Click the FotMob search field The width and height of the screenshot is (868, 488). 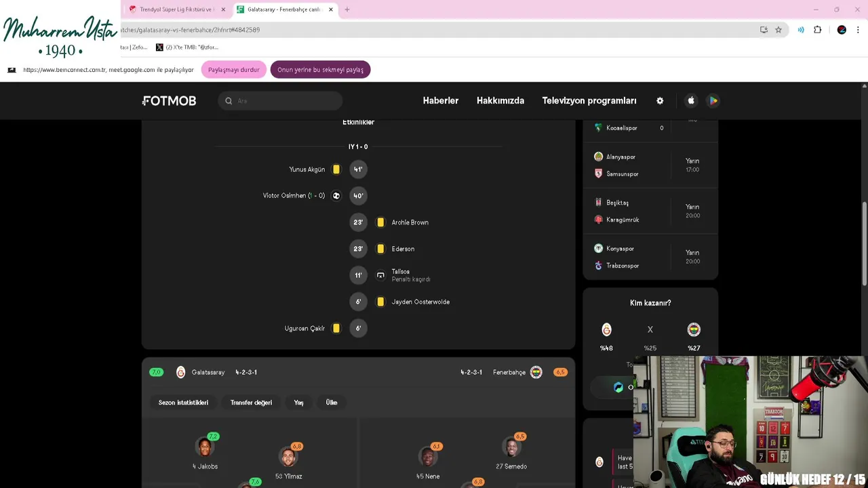(280, 101)
